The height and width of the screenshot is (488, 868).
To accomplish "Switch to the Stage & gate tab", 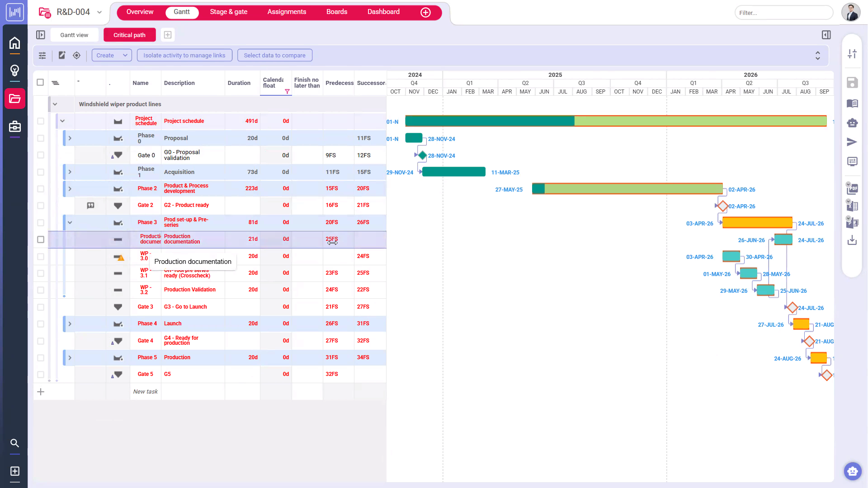I will pos(228,12).
